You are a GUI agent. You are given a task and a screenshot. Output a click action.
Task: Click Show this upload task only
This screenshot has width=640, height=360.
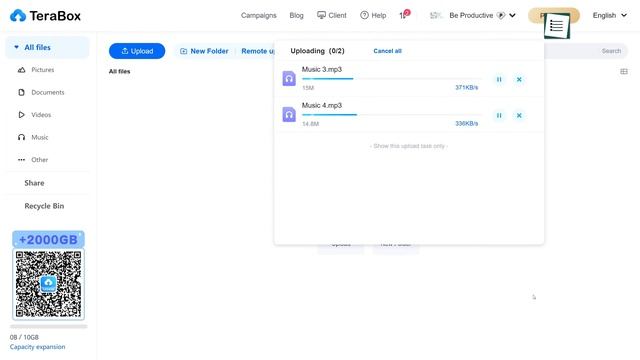click(x=409, y=146)
